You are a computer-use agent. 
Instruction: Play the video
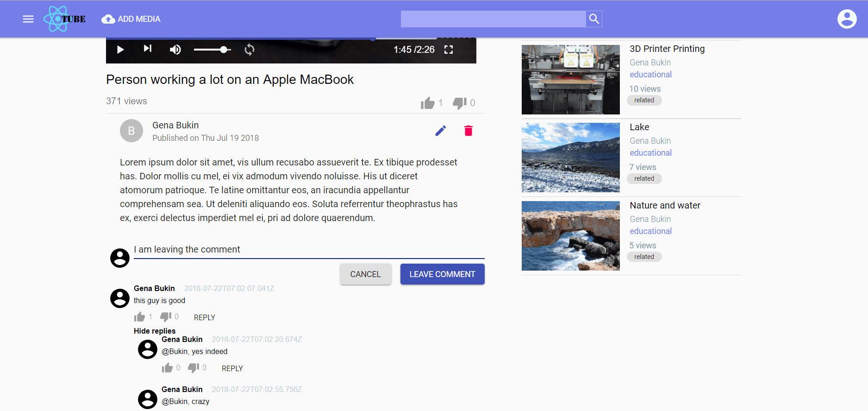(120, 50)
